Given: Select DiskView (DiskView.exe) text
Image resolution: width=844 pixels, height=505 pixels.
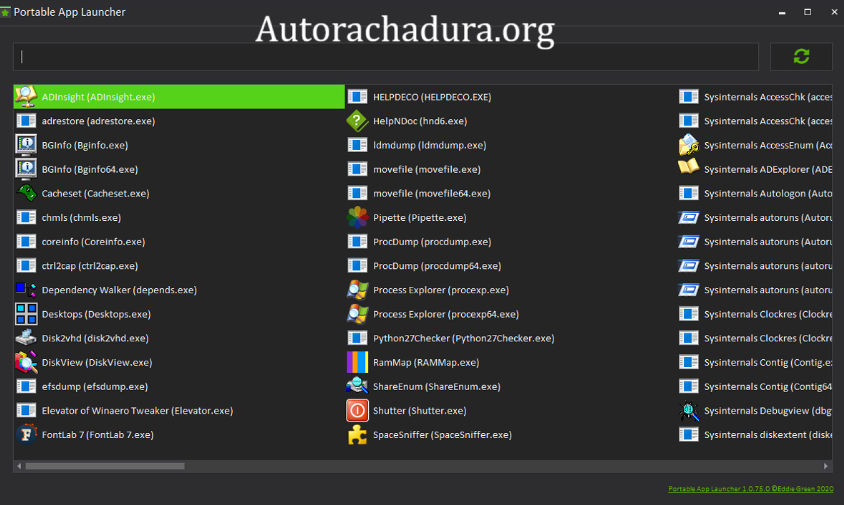Looking at the screenshot, I should [97, 362].
